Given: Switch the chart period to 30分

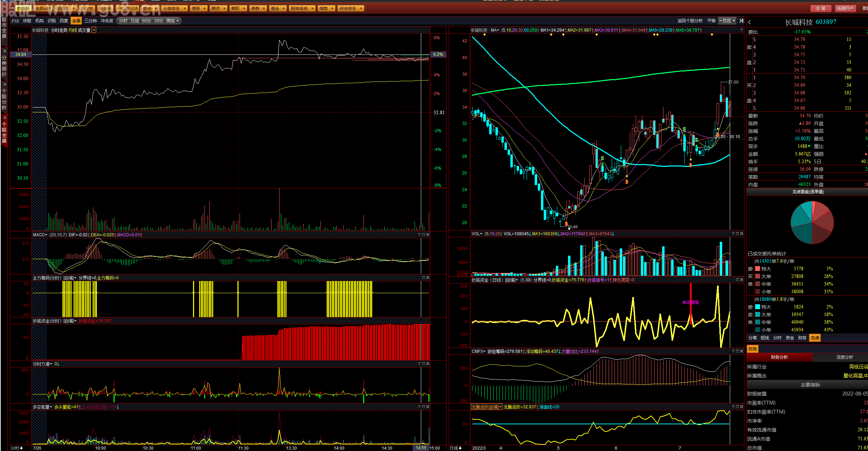Looking at the screenshot, I should (159, 21).
